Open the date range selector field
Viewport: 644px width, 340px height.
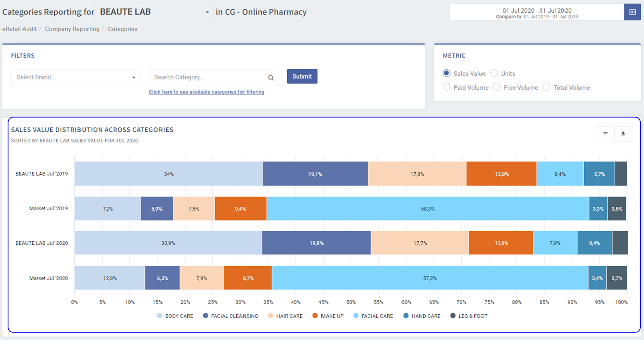pyautogui.click(x=536, y=13)
